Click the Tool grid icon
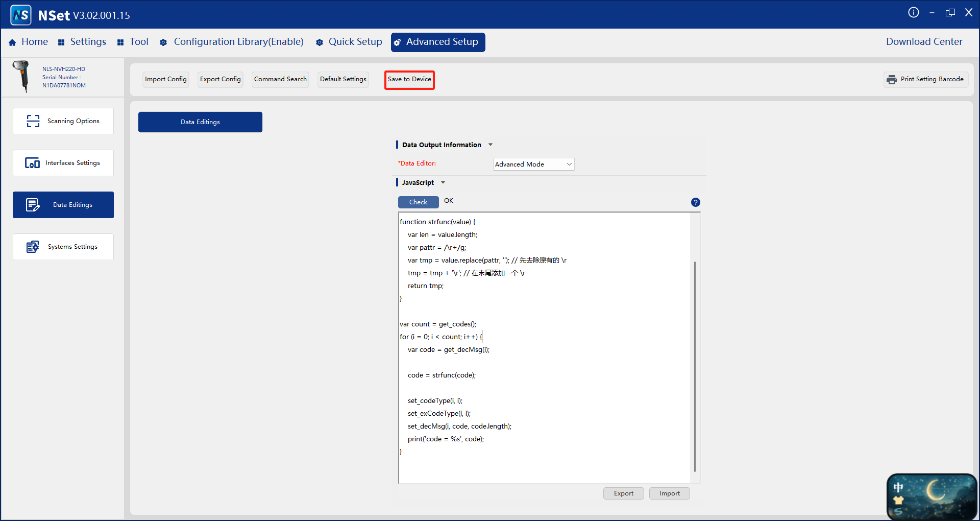Image resolution: width=980 pixels, height=521 pixels. click(x=120, y=42)
